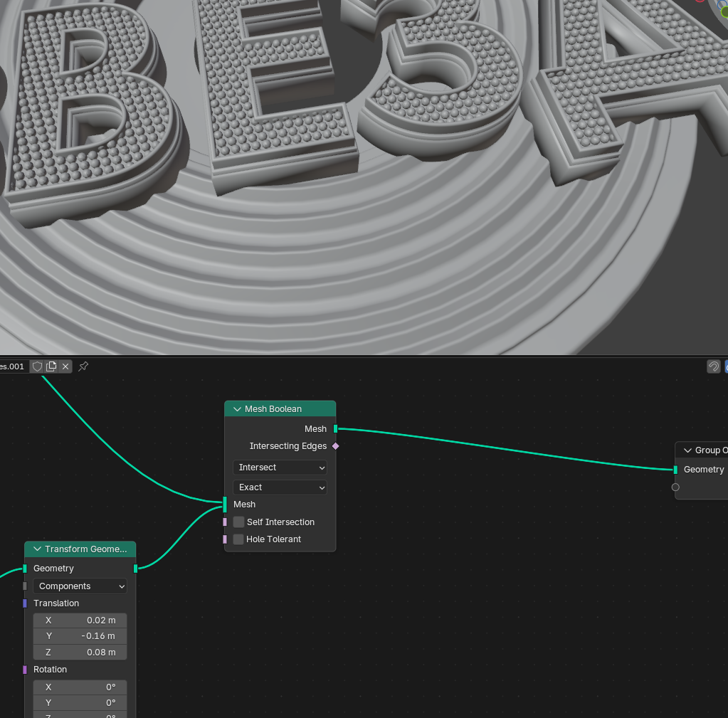This screenshot has height=718, width=728.
Task: Enable the Hole Tolerant checkbox
Action: [238, 539]
